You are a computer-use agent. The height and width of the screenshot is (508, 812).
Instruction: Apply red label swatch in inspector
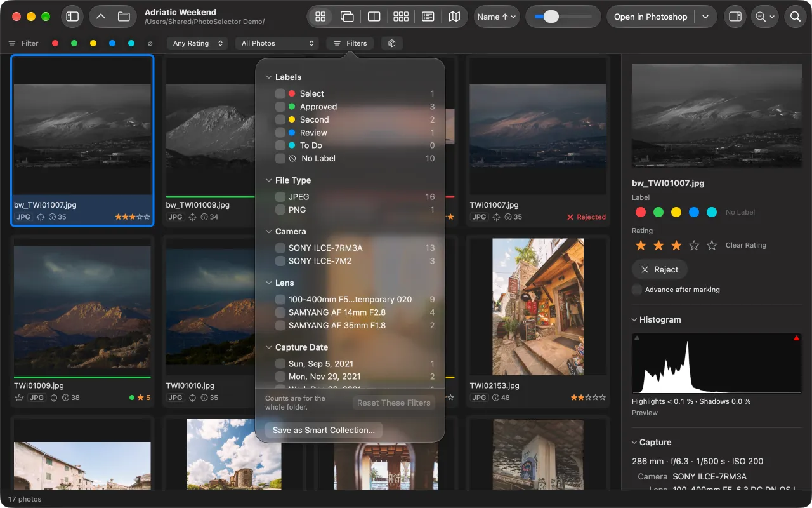click(641, 212)
